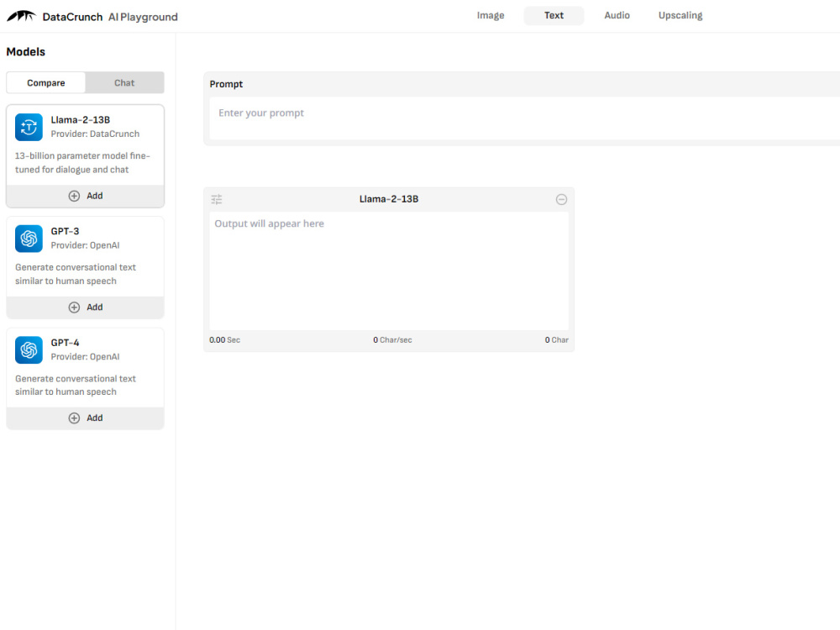Click the 0 Char/sec speed value

coord(392,340)
